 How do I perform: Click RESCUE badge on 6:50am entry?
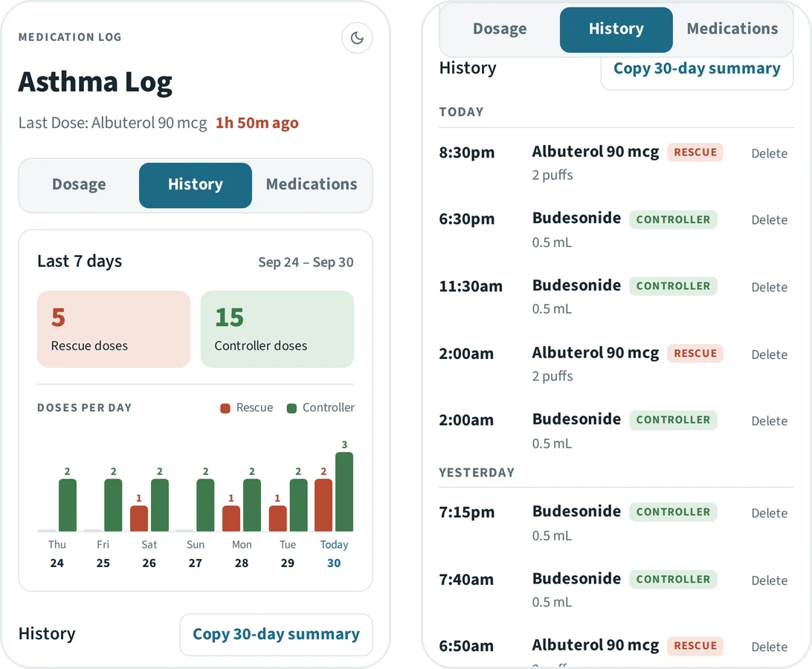pyautogui.click(x=695, y=646)
